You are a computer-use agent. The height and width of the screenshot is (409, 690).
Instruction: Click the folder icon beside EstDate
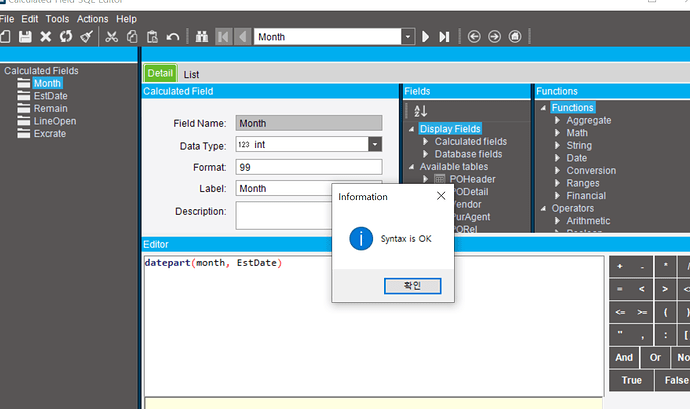point(24,96)
